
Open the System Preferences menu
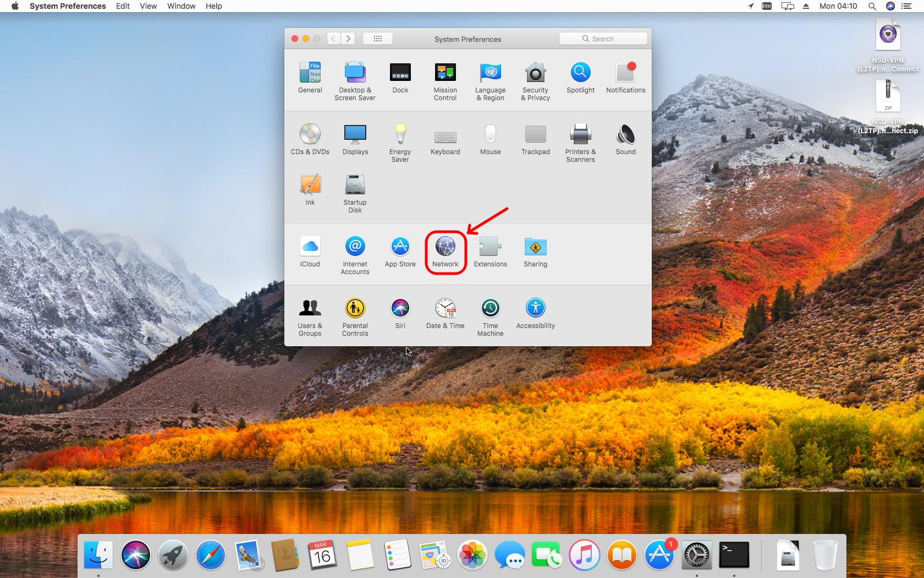pyautogui.click(x=68, y=6)
